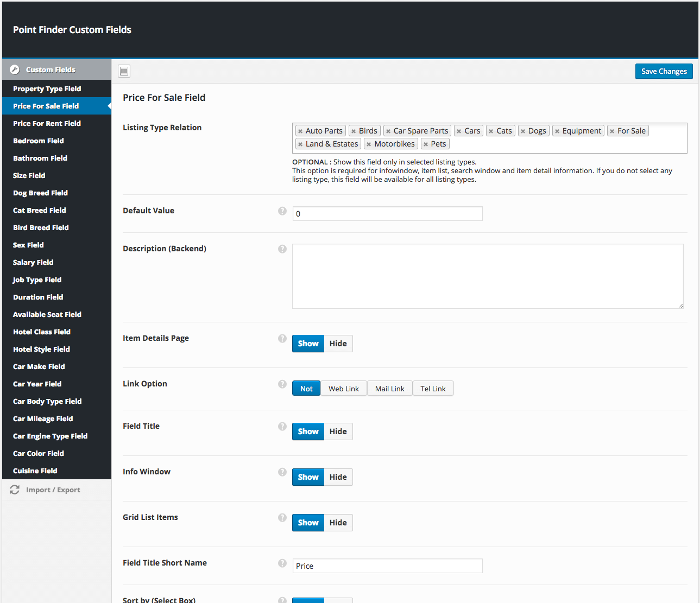
Task: Click into the Default Value input field
Action: (x=387, y=214)
